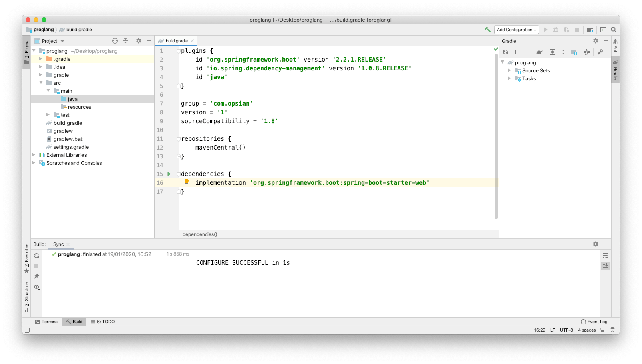Pin the Sync build output tab
Screen dimensions: 642x364
coord(36,276)
